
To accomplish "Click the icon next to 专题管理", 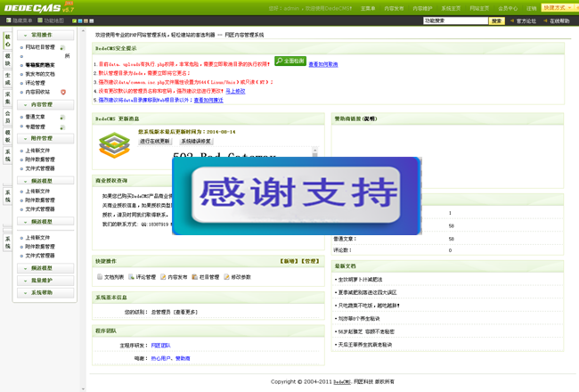I will pos(62,127).
